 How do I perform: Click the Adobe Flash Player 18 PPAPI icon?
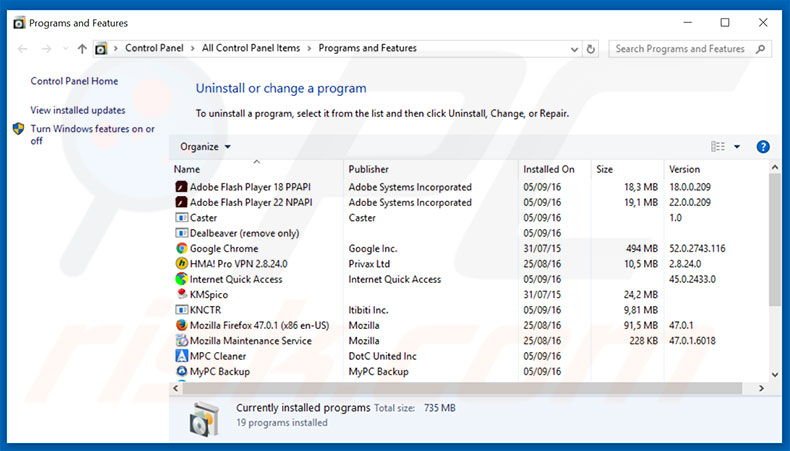(x=181, y=187)
